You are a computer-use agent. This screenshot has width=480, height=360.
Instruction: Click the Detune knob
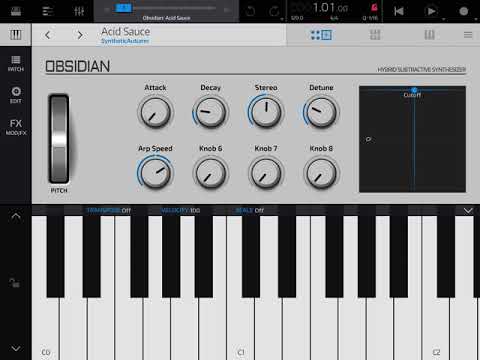(x=321, y=112)
